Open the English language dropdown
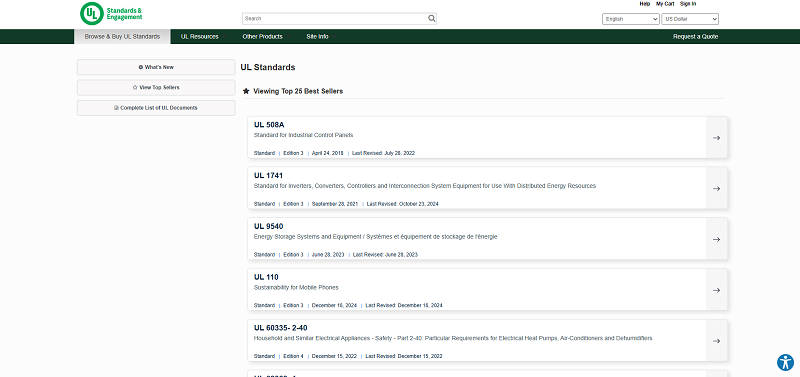Screen dimensions: 800x377 click(x=631, y=19)
